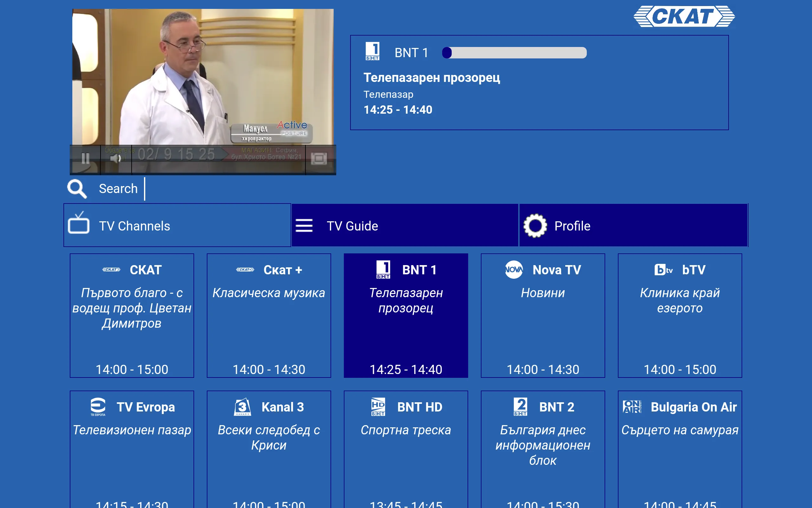Click 'Клиника край езерото' programme title

point(680,300)
